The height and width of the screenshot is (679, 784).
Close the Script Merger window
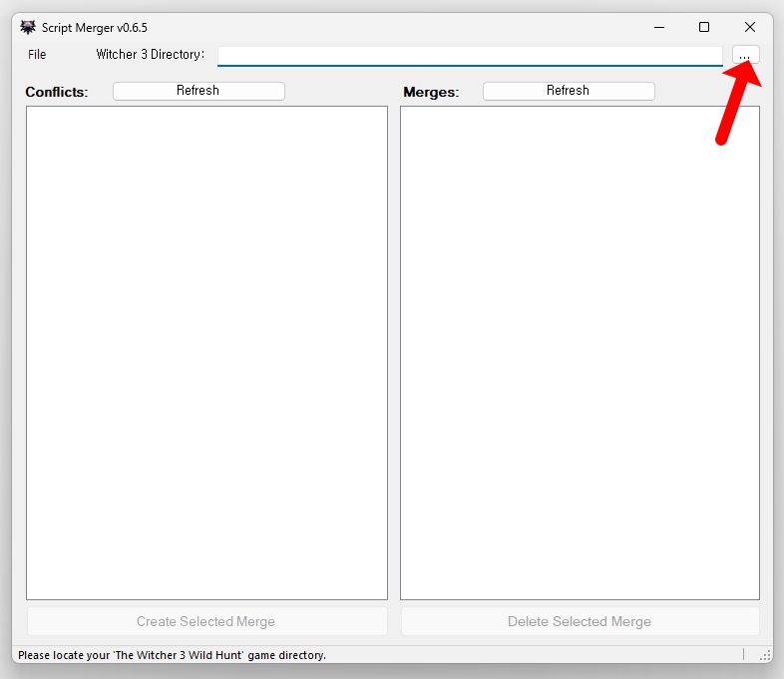coord(750,27)
